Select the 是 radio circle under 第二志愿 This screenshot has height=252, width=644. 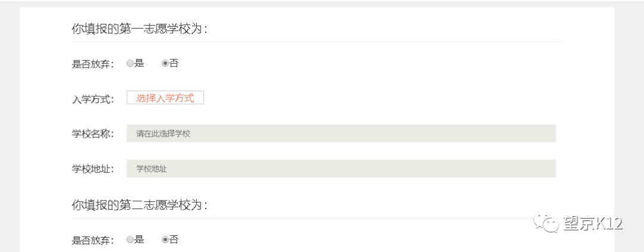(130, 239)
